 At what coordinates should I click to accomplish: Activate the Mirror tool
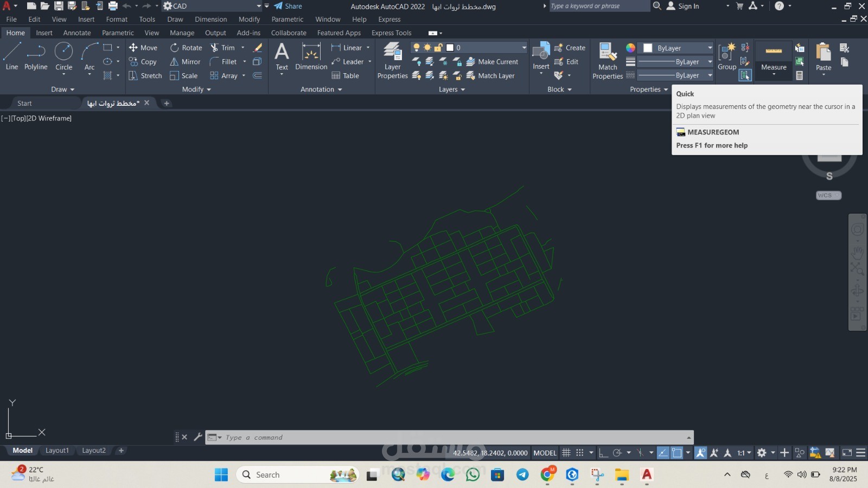click(185, 62)
